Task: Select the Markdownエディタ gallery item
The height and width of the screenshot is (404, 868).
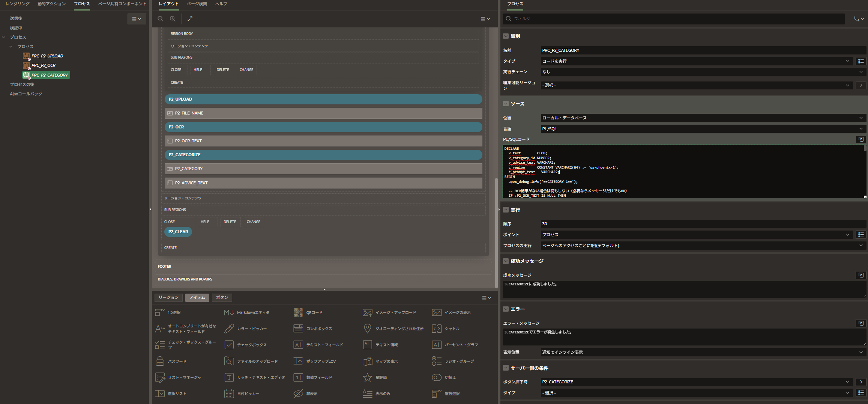Action: click(246, 312)
